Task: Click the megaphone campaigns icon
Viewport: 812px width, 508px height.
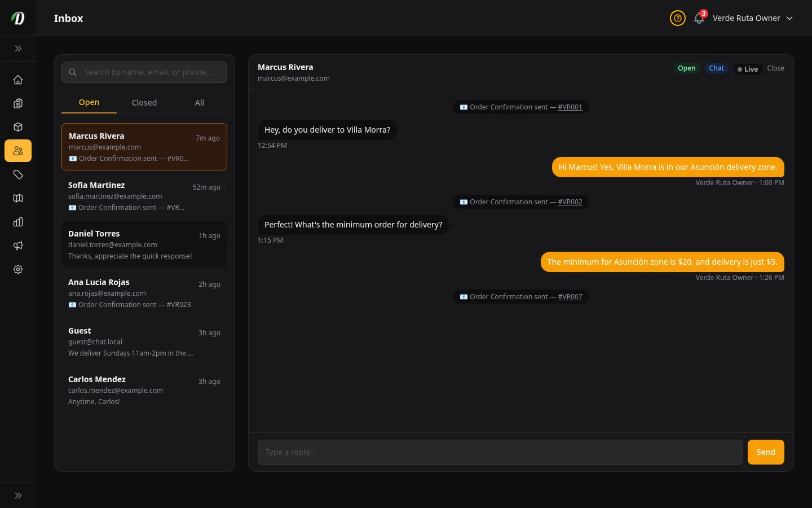Action: click(18, 246)
